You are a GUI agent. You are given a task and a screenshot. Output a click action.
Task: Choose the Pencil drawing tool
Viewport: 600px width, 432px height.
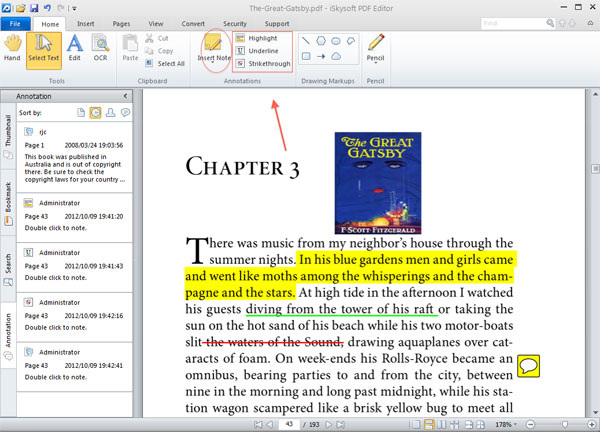coord(376,42)
